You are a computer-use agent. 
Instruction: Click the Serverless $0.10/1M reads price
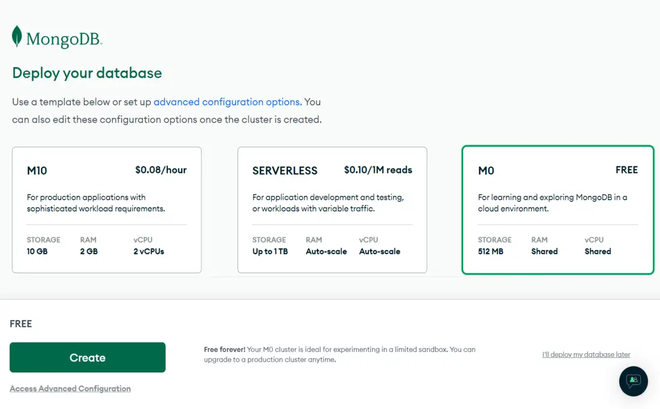(x=378, y=170)
